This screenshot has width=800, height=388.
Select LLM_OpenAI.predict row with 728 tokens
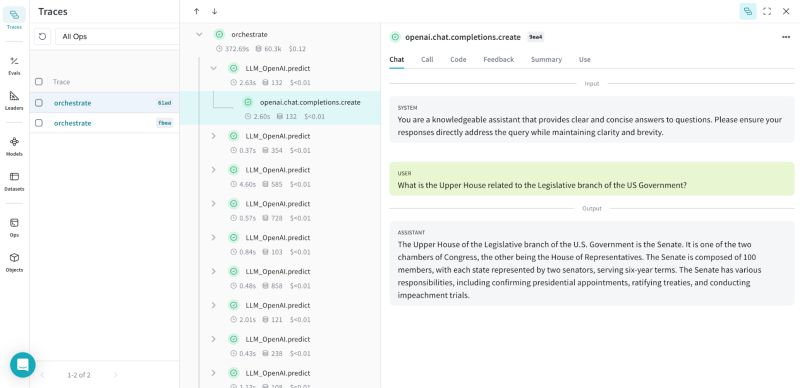click(x=280, y=209)
